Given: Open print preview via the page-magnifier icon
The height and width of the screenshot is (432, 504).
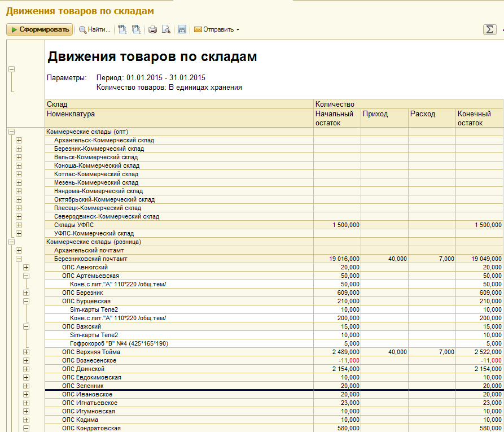Looking at the screenshot, I should pos(166,29).
